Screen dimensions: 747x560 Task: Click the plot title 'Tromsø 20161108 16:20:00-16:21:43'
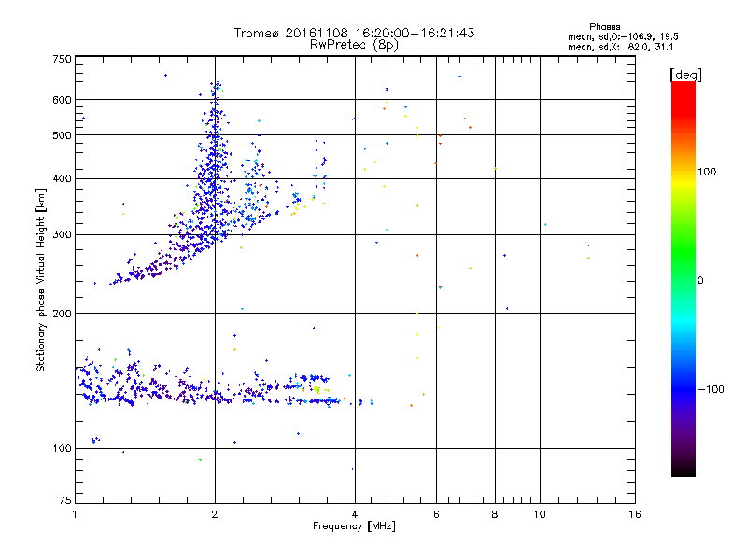(354, 33)
